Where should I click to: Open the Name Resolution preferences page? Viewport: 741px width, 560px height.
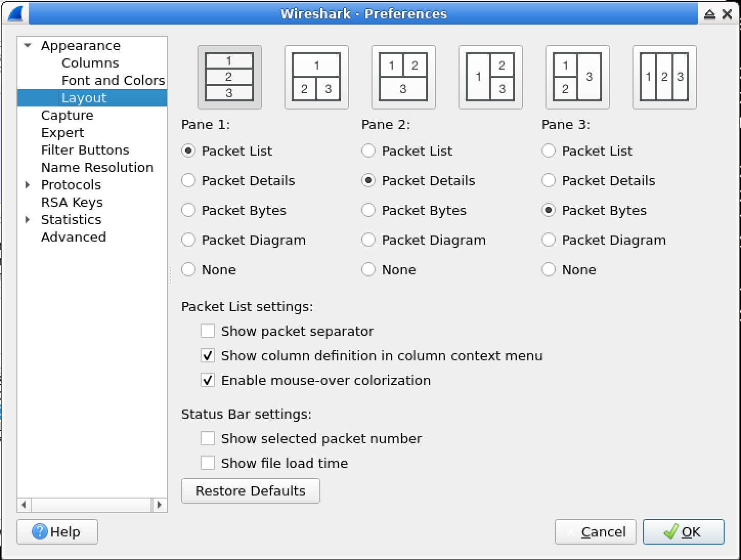click(97, 167)
